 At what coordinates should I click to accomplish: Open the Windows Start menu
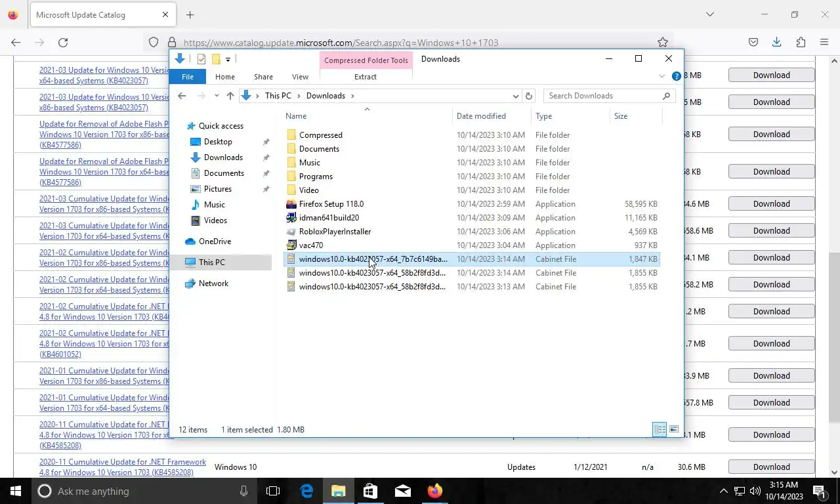pos(15,491)
